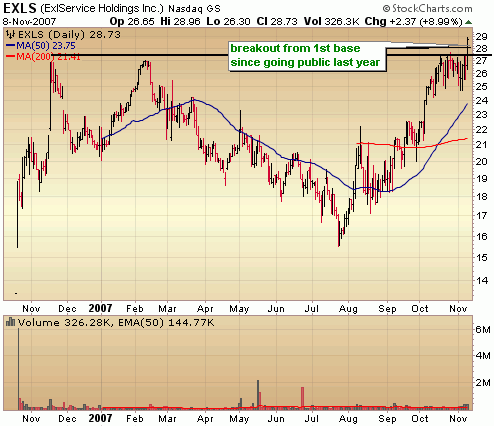Click the 4M label on the volume axis
The width and height of the screenshot is (494, 426).
(x=483, y=355)
